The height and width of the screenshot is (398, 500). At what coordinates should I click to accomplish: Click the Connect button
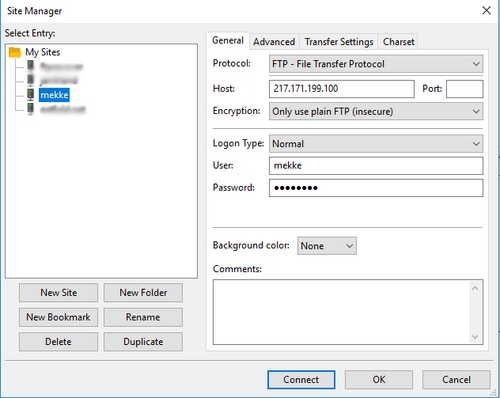coord(301,380)
